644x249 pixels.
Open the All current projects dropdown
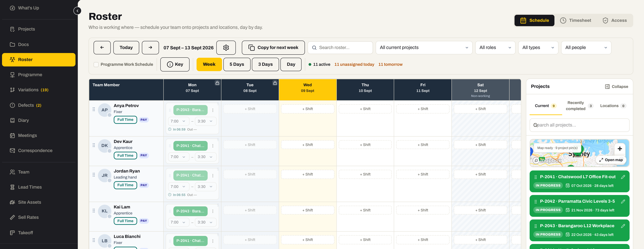click(x=424, y=47)
